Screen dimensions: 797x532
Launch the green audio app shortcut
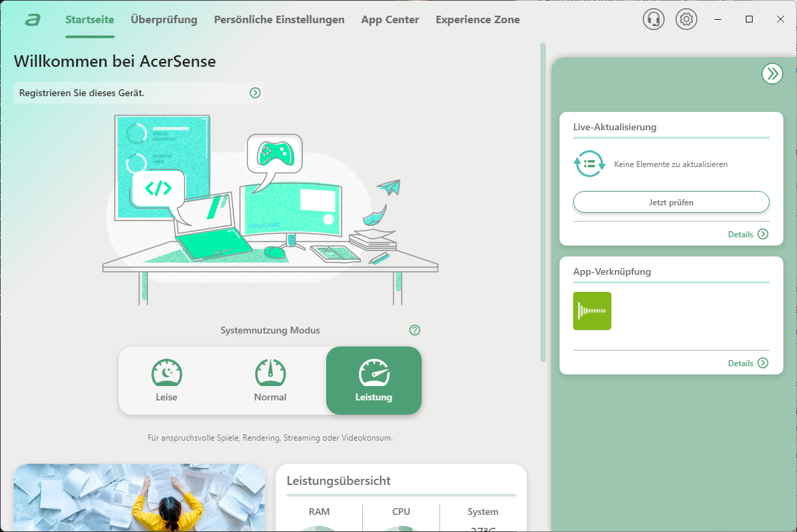[x=592, y=311]
